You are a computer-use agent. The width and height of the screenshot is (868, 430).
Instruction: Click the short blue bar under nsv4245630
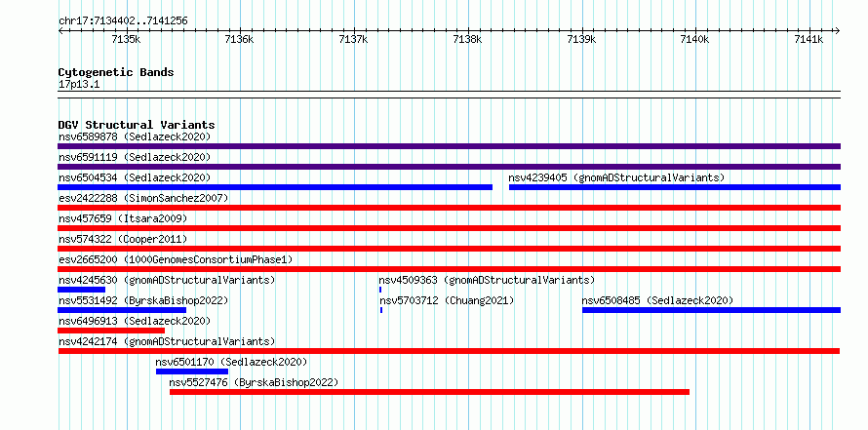[x=81, y=290]
